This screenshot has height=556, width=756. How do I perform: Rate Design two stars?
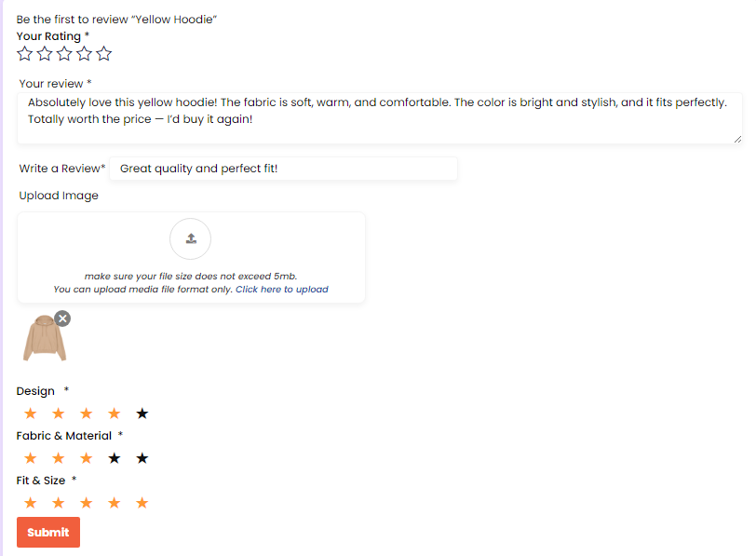pos(59,414)
